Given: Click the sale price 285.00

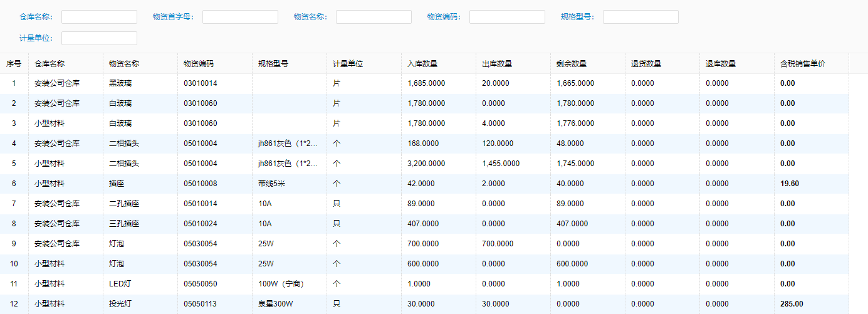Looking at the screenshot, I should pos(792,304).
